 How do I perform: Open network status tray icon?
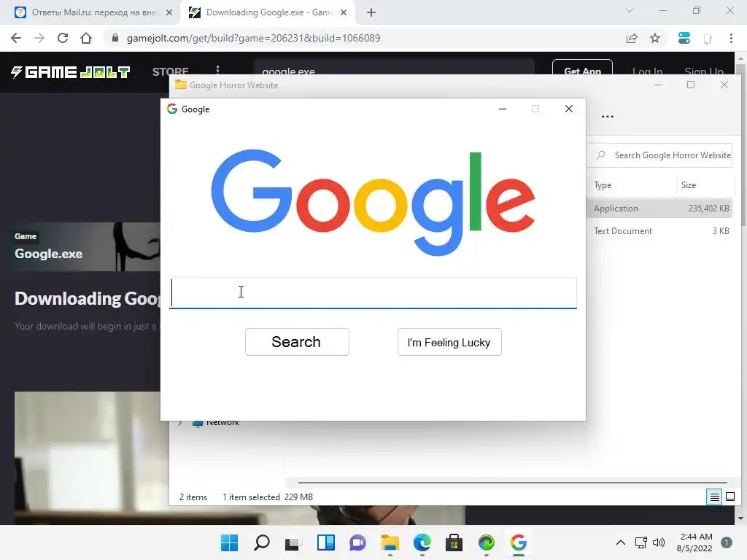click(640, 542)
